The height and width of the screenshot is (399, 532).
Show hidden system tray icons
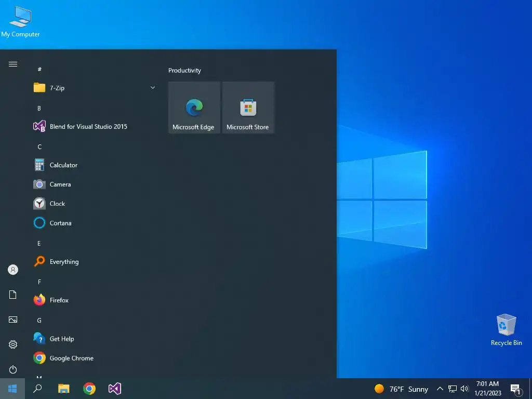440,389
